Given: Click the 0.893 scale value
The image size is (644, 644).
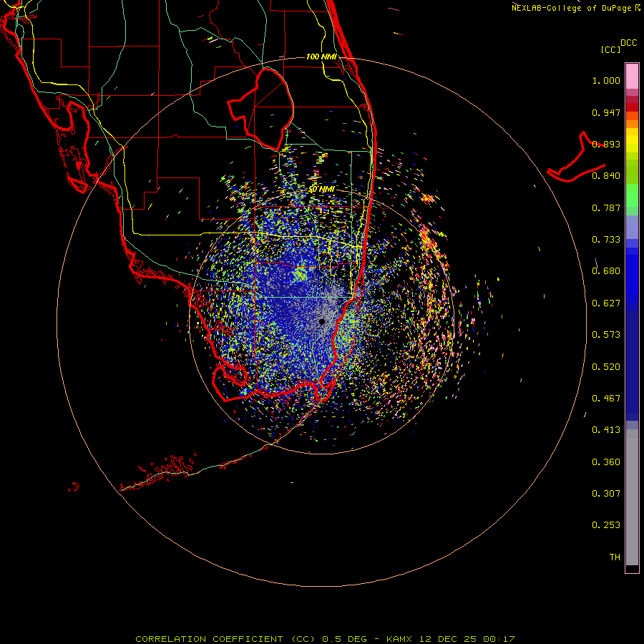Looking at the screenshot, I should 606,144.
